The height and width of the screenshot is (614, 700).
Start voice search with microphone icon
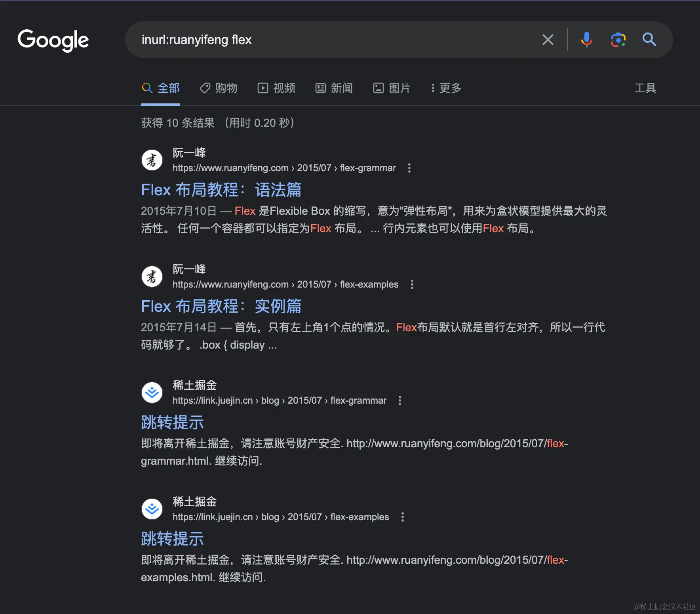pyautogui.click(x=586, y=40)
